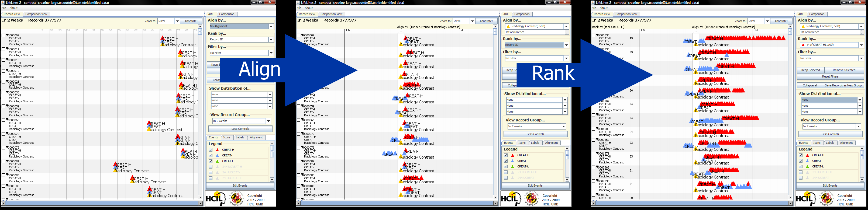Click University of Maryland seal in middle window
Screen dimensions: 868x210
531,199
